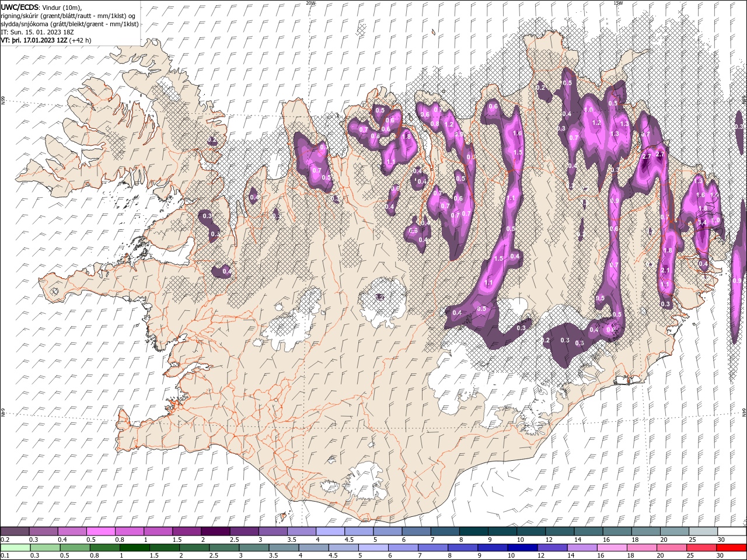747x560 pixels.
Task: Pick the bright red rain swatch labeled 30
Action: point(731,547)
